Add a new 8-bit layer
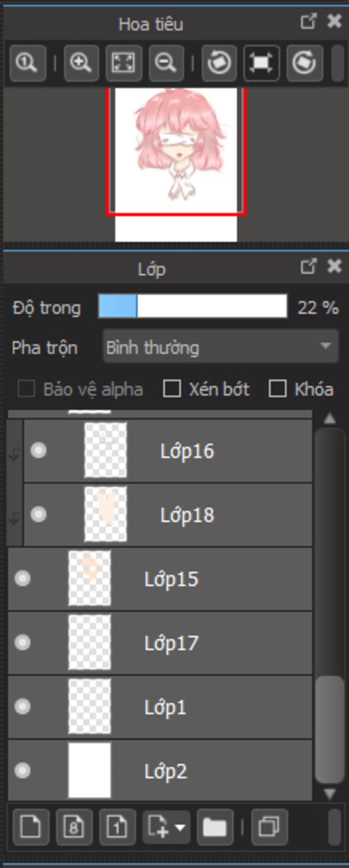The image size is (349, 868). click(74, 827)
